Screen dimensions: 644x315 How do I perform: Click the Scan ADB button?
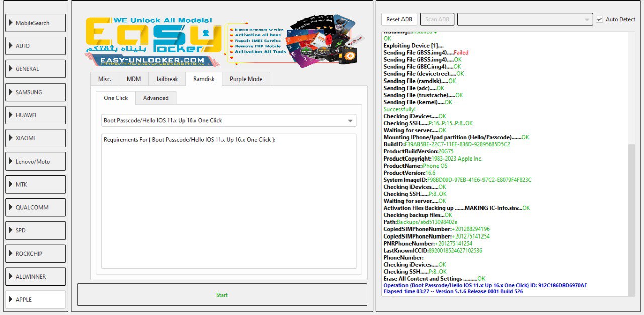pyautogui.click(x=437, y=19)
